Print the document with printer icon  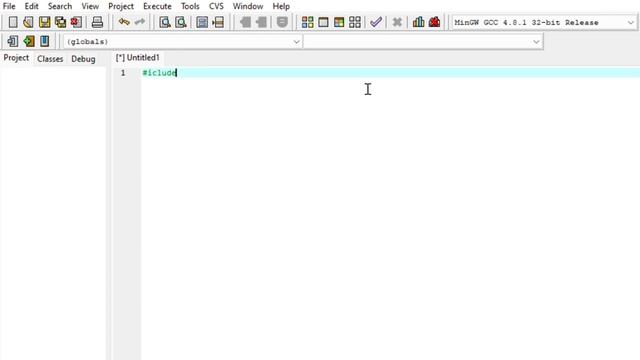point(97,22)
